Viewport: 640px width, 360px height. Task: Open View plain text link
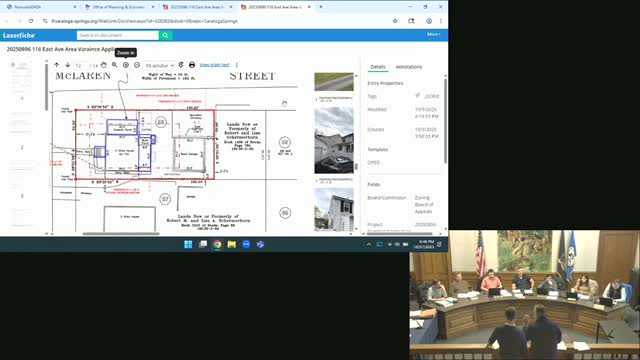tap(214, 65)
